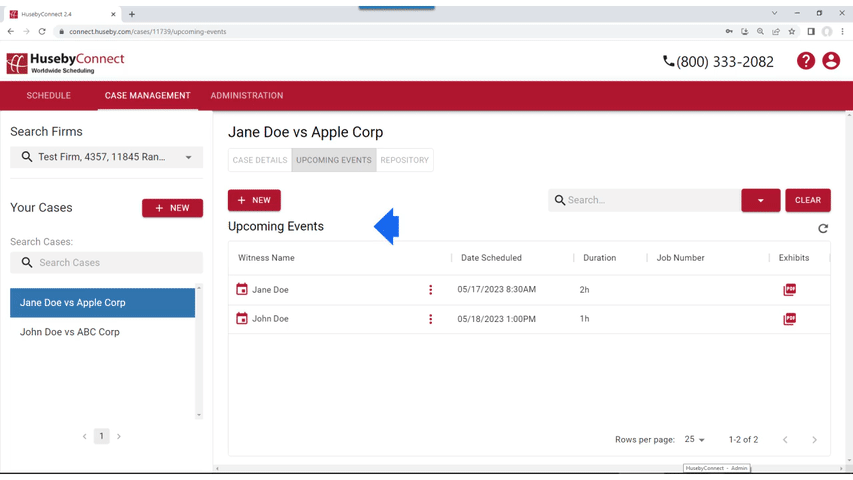Viewport: 853px width, 480px height.
Task: Switch to Repository tab
Action: tap(405, 160)
